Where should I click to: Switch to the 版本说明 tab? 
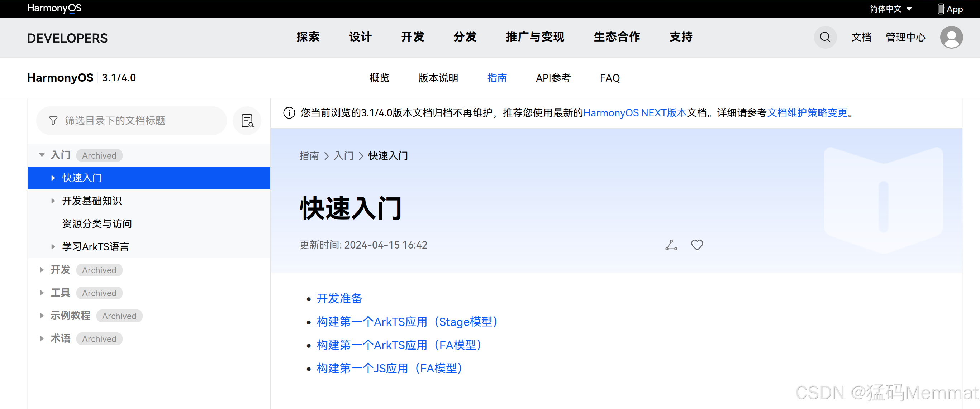pos(438,78)
